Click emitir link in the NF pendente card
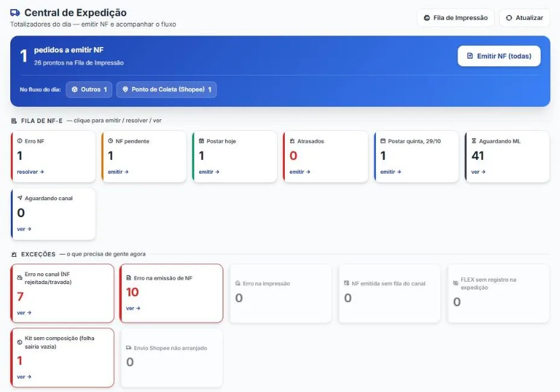This screenshot has width=560, height=392. click(118, 172)
